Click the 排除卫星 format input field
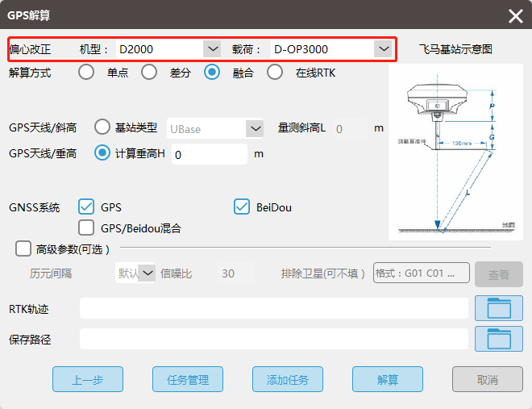Viewport: 532px width, 409px height. point(422,273)
